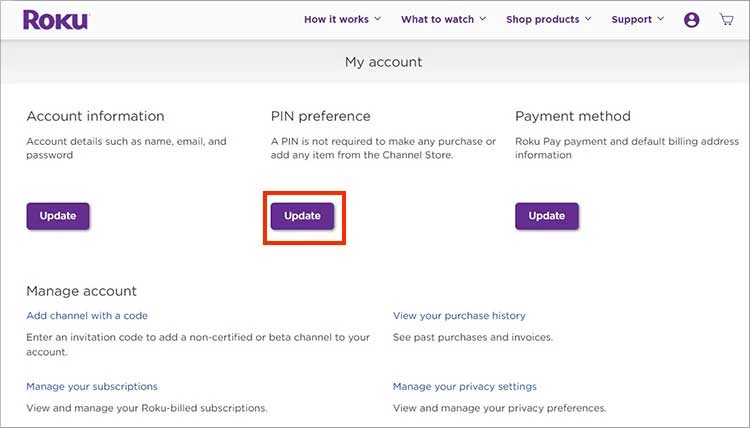Open the How it works menu
The width and height of the screenshot is (750, 428).
click(x=342, y=20)
